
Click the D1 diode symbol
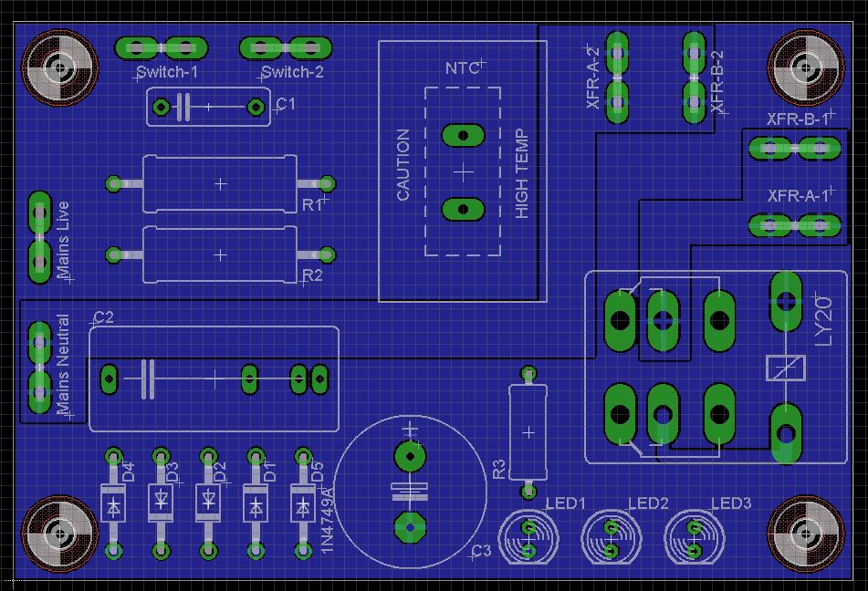256,505
